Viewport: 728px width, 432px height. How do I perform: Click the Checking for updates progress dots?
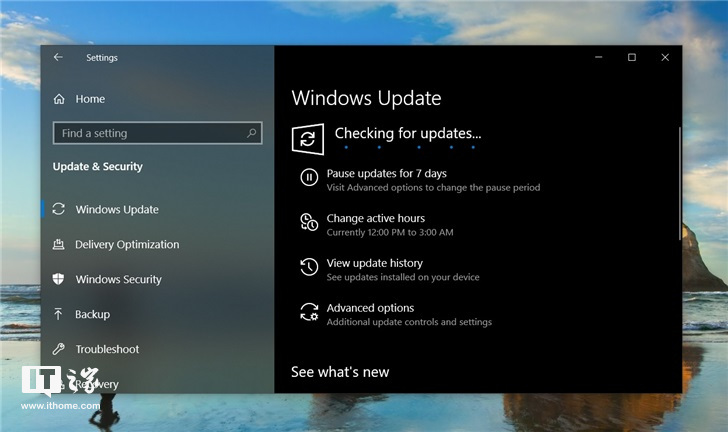coord(410,147)
